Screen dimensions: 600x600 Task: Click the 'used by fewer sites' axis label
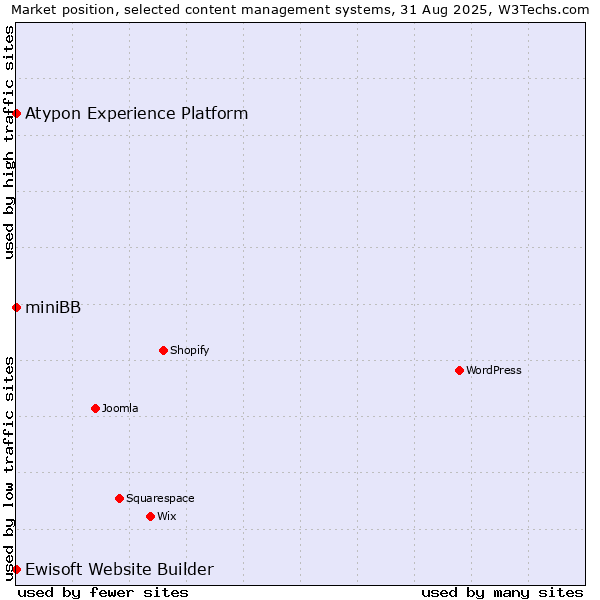pyautogui.click(x=103, y=593)
